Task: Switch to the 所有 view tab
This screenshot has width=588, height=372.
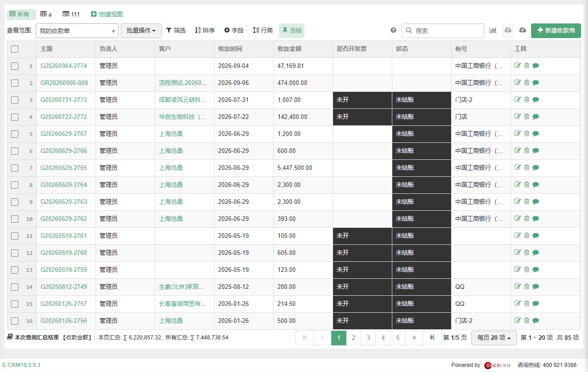Action: click(22, 14)
